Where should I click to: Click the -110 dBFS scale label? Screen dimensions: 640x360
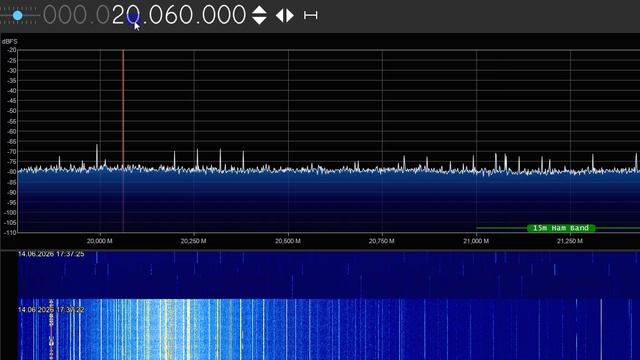[10, 233]
